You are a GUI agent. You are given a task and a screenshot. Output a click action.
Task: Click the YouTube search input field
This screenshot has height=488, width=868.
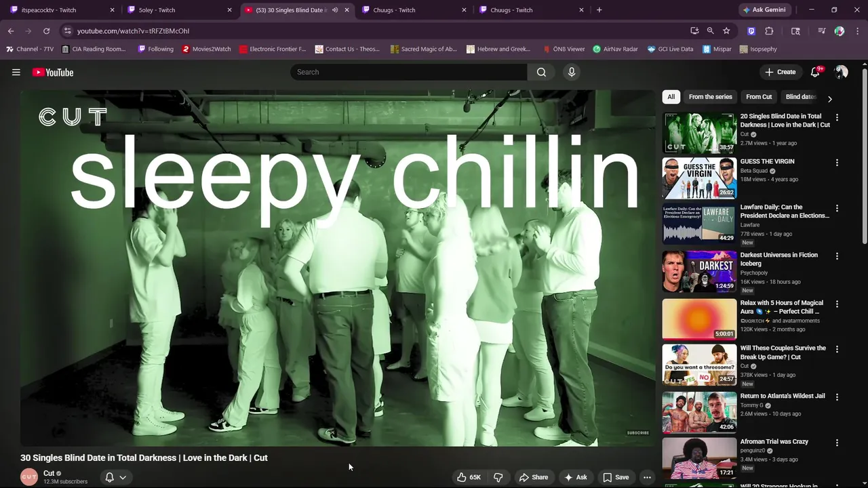coord(409,73)
